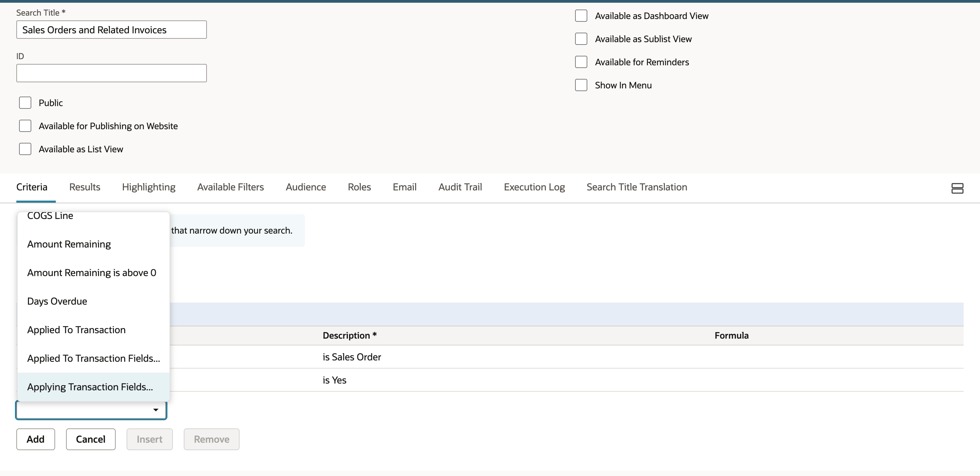Viewport: 980px width, 476px height.
Task: Enable Available as Dashboard View
Action: coord(581,16)
